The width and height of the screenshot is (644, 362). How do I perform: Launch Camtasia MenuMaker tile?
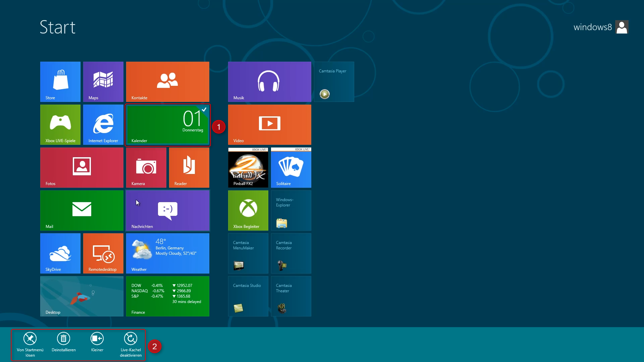tap(248, 253)
